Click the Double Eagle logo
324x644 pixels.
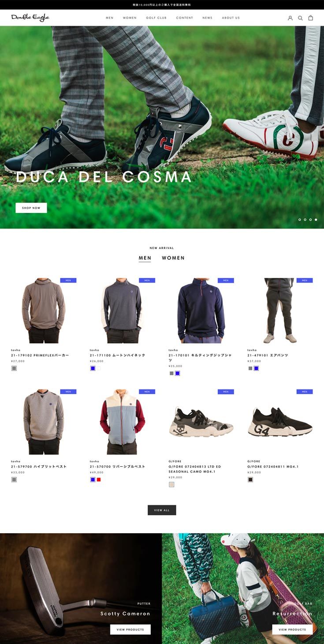click(x=30, y=18)
